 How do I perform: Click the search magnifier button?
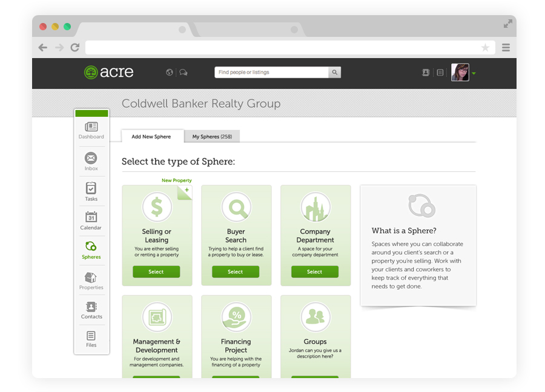[334, 72]
